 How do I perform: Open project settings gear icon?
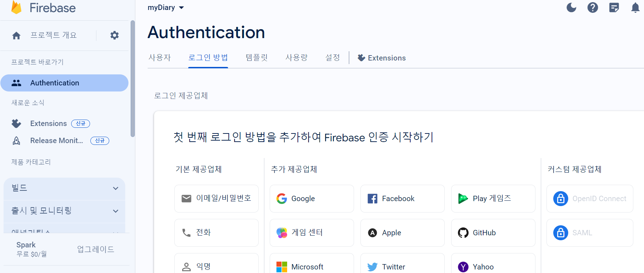tap(115, 35)
